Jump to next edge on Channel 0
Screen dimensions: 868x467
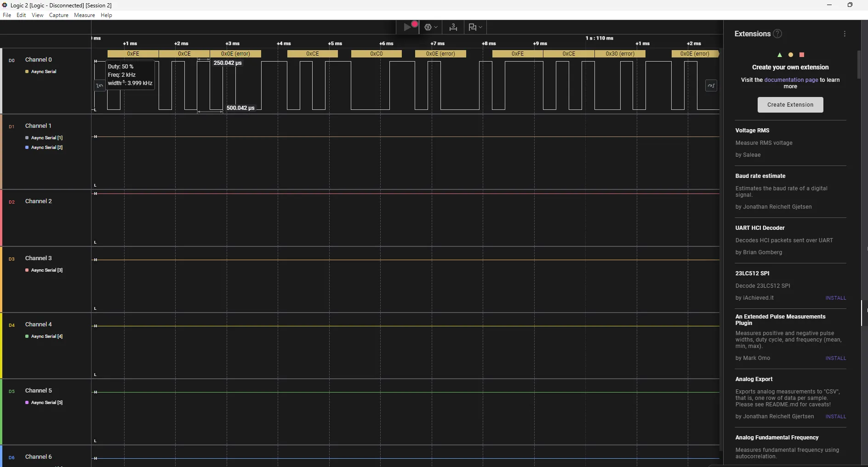[711, 85]
